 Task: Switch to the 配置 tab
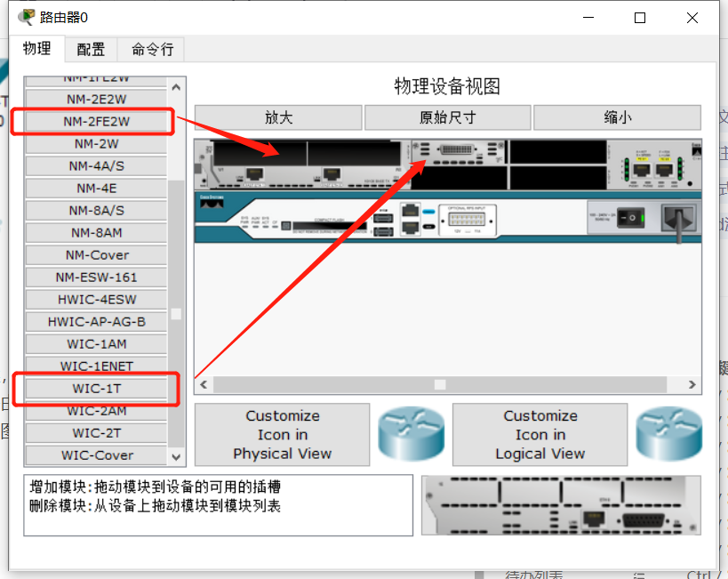[x=92, y=50]
